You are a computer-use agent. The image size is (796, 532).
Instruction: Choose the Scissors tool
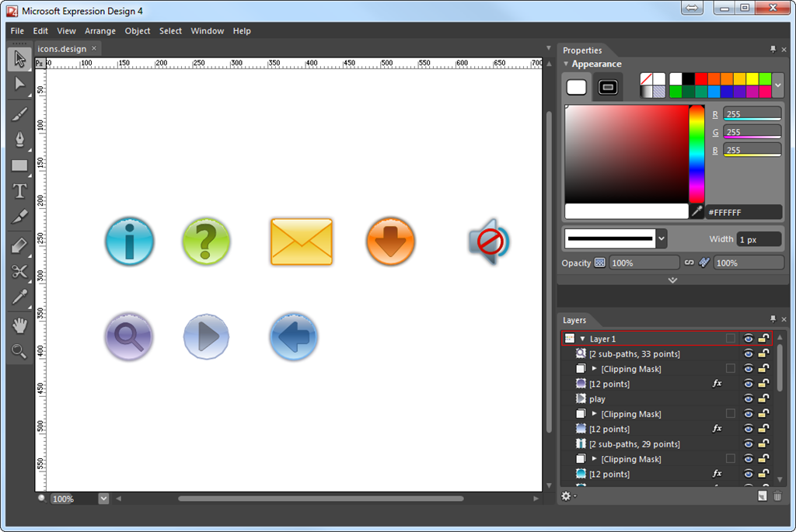click(19, 272)
